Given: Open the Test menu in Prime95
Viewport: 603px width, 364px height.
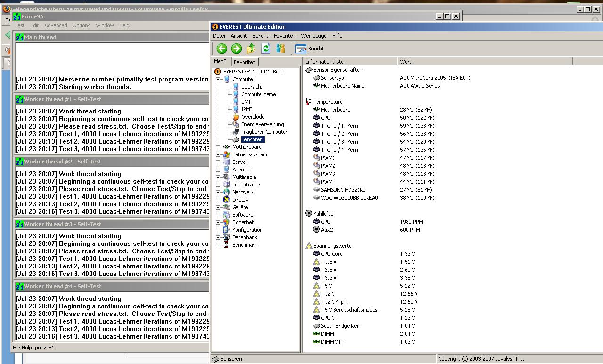Looking at the screenshot, I should pos(20,25).
